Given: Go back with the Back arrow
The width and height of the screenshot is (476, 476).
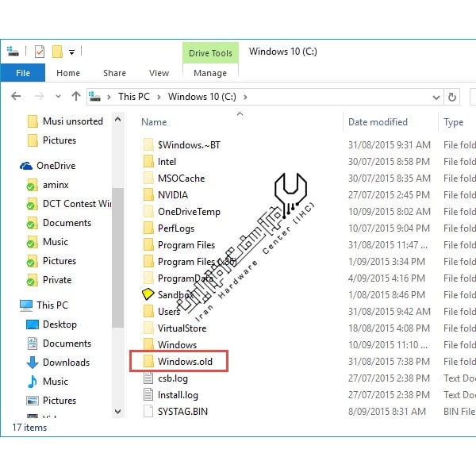Looking at the screenshot, I should [x=16, y=97].
